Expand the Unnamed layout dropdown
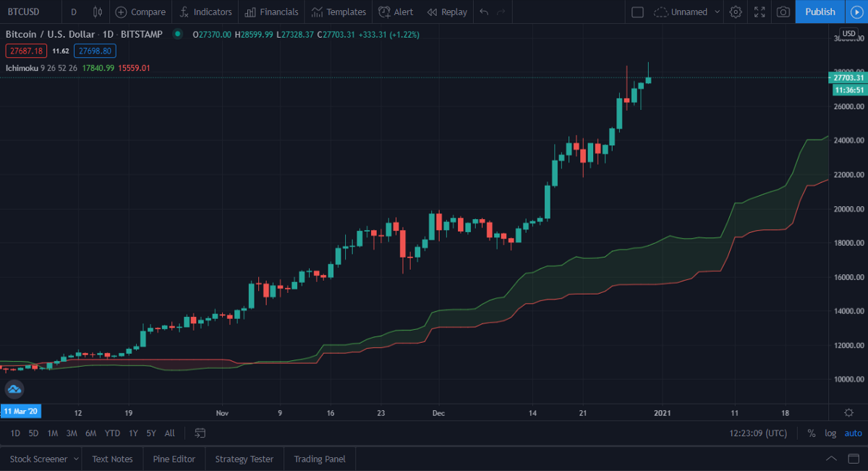Image resolution: width=868 pixels, height=471 pixels. [717, 12]
